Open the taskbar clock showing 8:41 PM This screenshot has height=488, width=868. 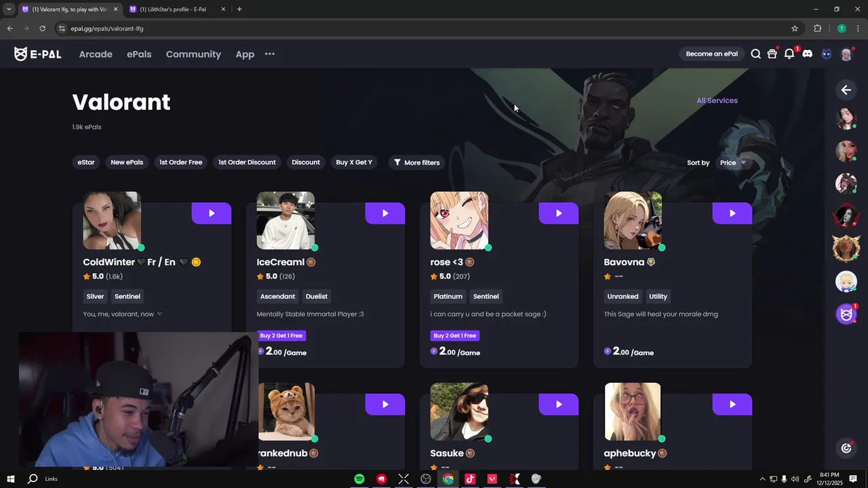tap(829, 479)
